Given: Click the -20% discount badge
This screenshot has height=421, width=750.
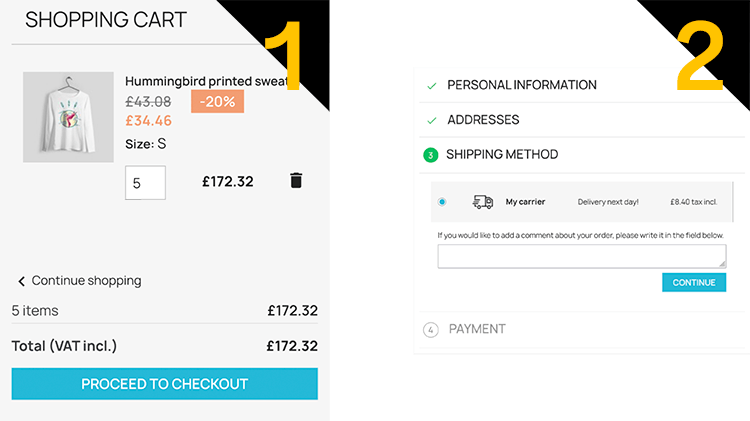Looking at the screenshot, I should [x=218, y=102].
